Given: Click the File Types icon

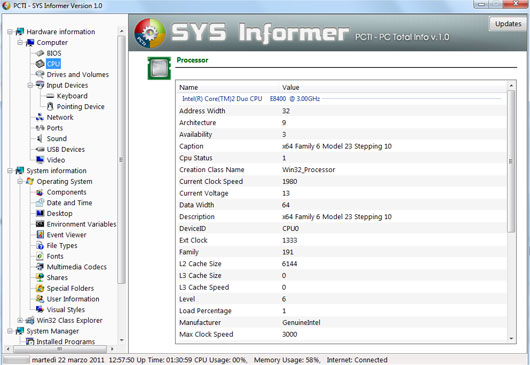Looking at the screenshot, I should click(x=40, y=245).
